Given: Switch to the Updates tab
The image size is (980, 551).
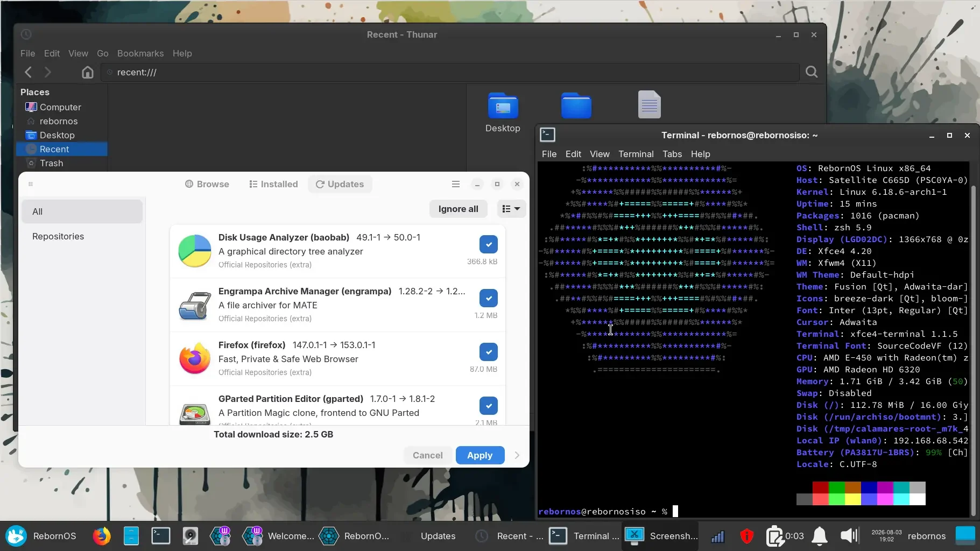Looking at the screenshot, I should click(x=340, y=184).
